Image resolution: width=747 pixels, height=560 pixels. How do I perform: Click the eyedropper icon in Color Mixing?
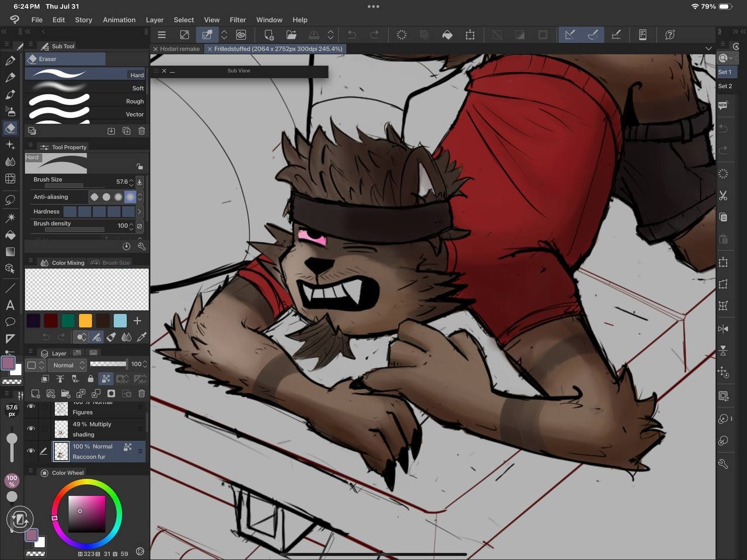(x=141, y=337)
